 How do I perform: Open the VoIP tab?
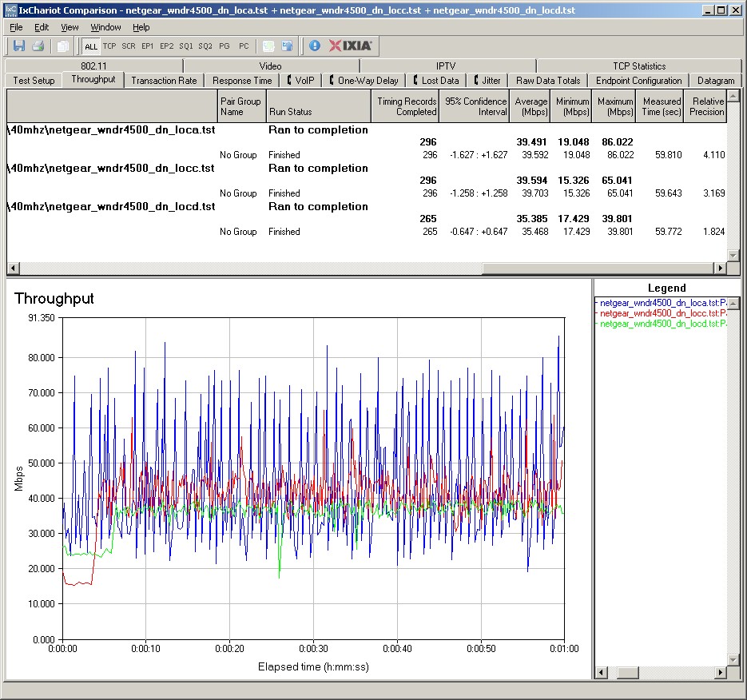point(300,81)
